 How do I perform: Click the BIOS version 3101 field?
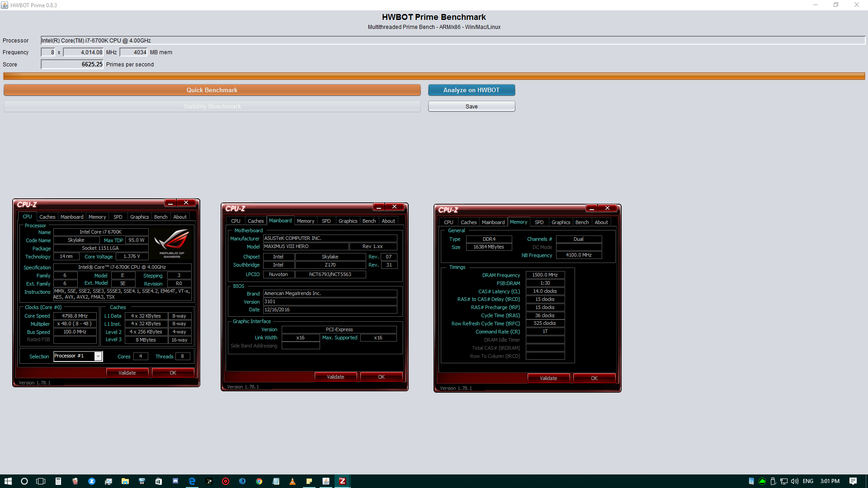(330, 301)
